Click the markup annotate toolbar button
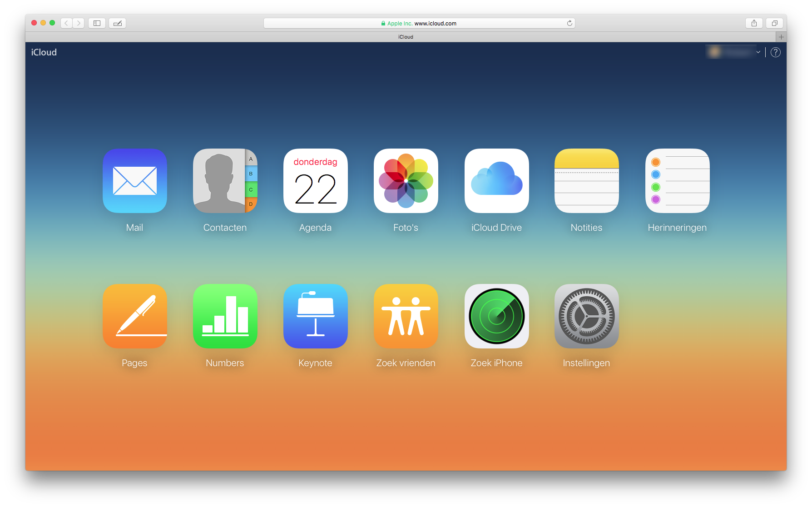Screen dimensions: 812x507 point(118,23)
